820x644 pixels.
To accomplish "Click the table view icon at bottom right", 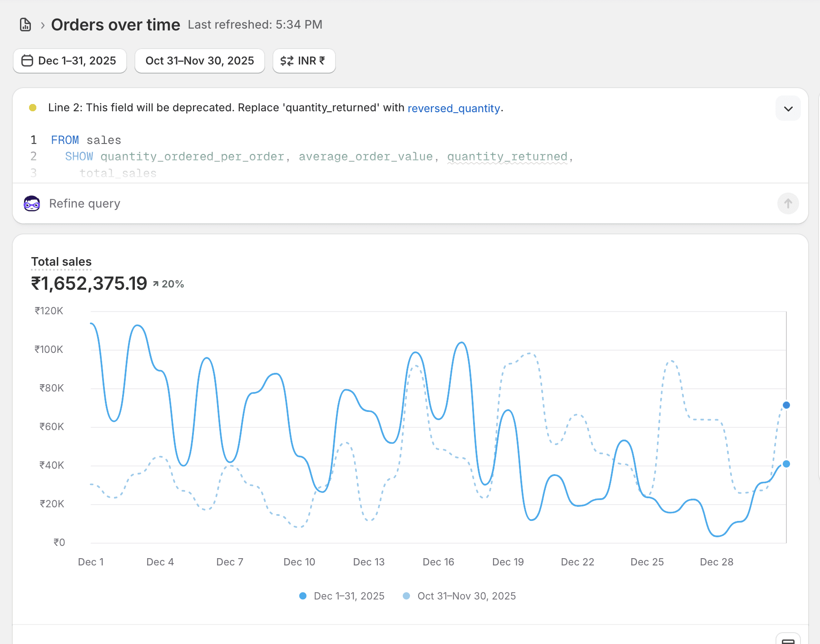I will tap(788, 640).
